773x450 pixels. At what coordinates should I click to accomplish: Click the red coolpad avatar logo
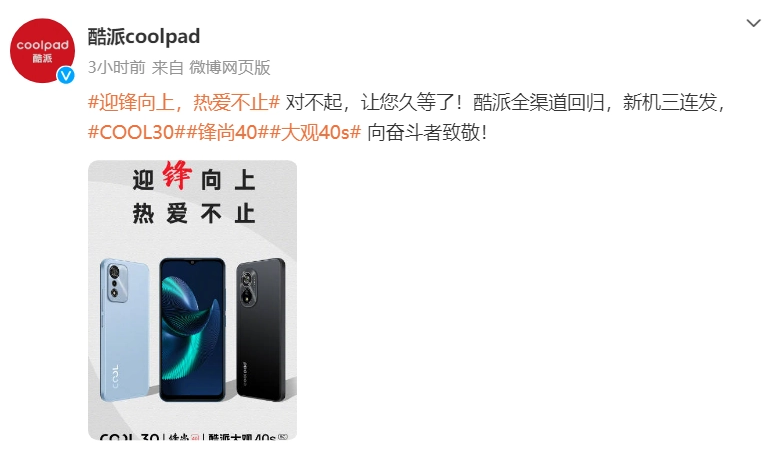pyautogui.click(x=42, y=50)
